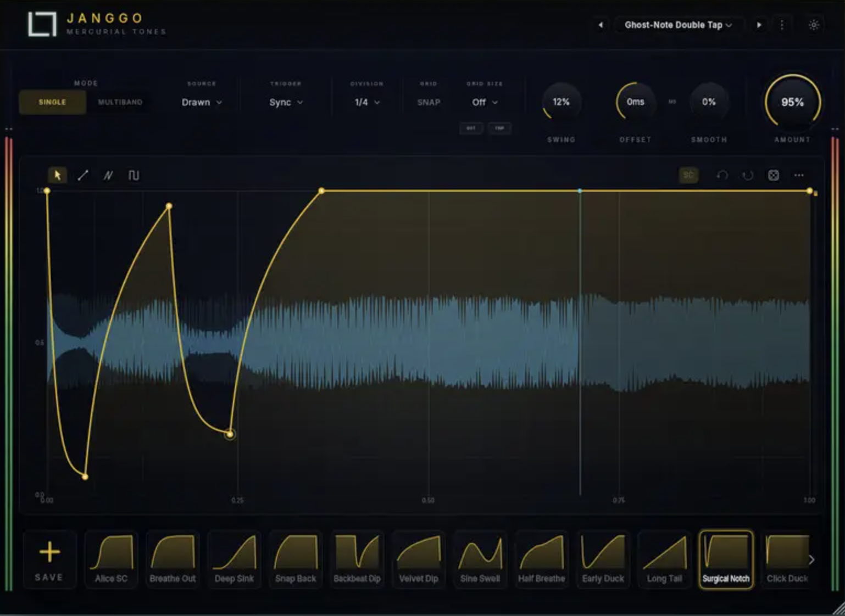Click the peak node between the two dips
845x616 pixels.
click(x=169, y=206)
